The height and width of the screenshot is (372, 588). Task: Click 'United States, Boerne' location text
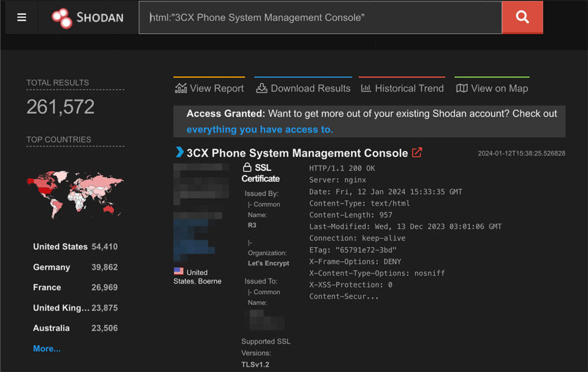[x=198, y=277]
